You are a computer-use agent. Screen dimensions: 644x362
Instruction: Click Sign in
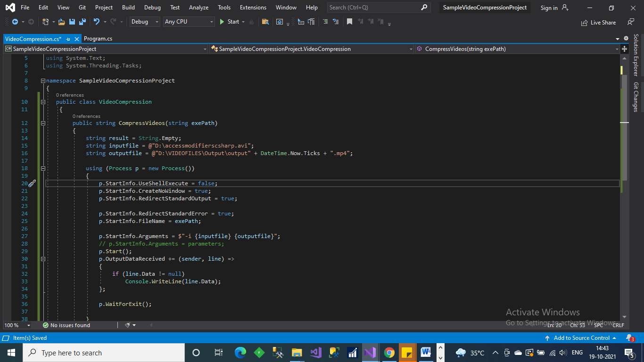[x=549, y=8]
